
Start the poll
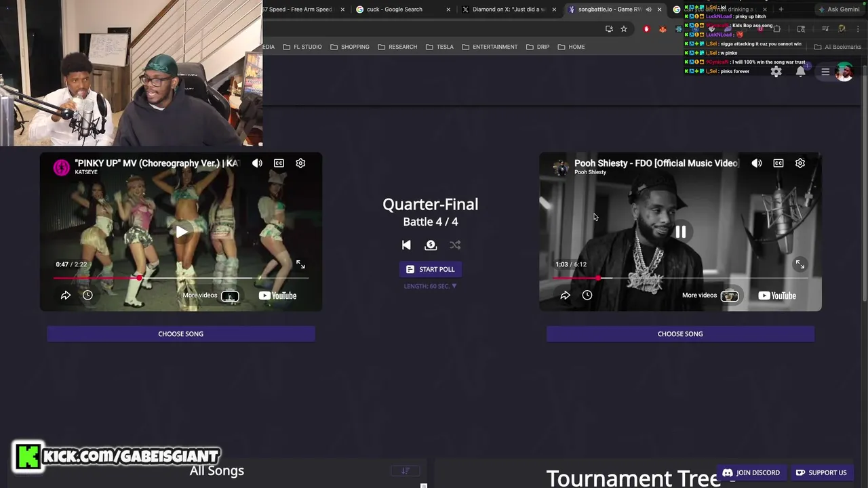[431, 269]
